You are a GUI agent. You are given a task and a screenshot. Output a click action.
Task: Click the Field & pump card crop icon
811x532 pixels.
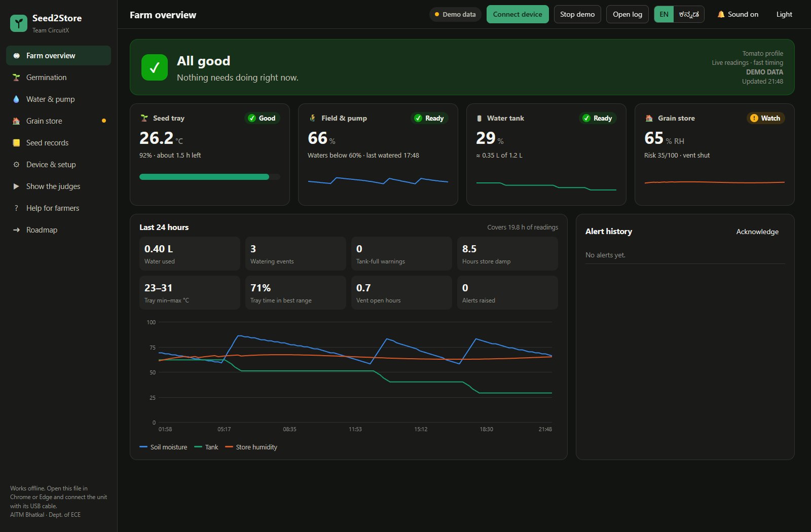point(313,118)
